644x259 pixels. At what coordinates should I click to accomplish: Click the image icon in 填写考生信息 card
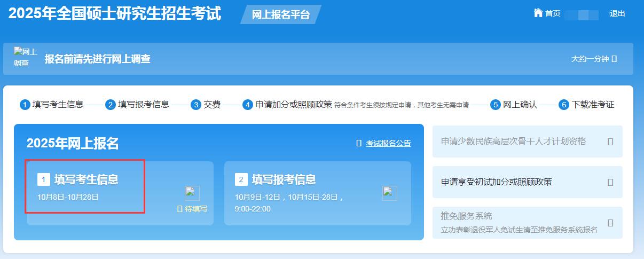point(192,193)
